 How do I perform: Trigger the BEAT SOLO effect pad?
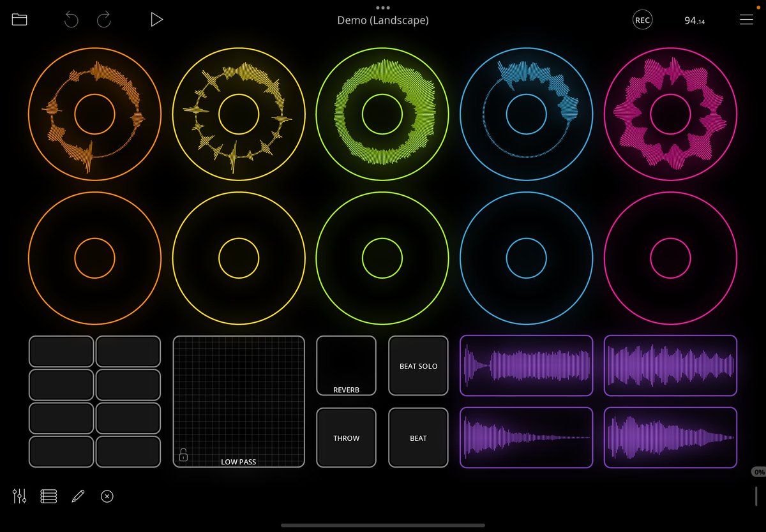418,366
